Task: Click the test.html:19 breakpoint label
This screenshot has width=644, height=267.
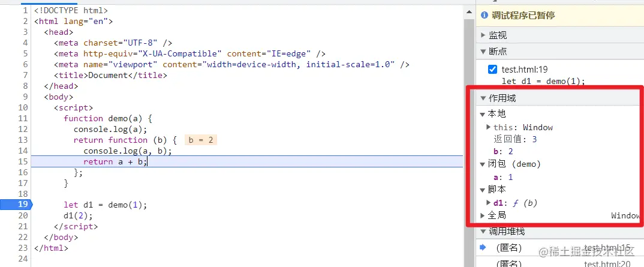Action: [525, 70]
